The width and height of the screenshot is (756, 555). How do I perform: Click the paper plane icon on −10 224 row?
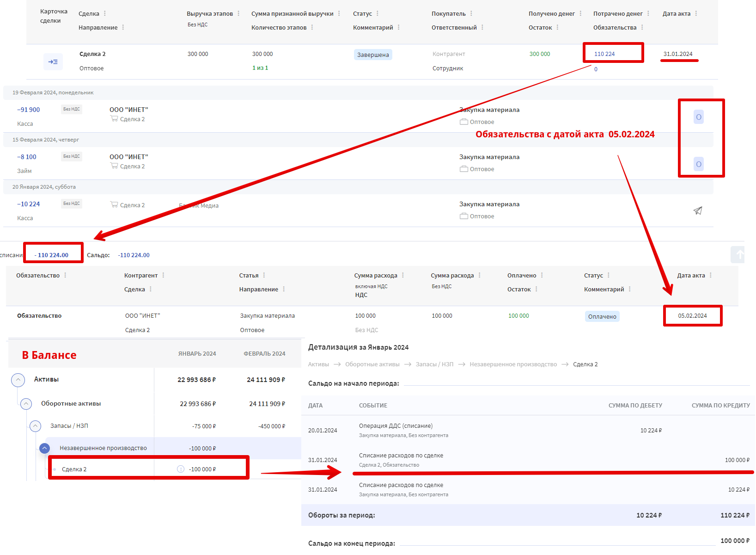tap(698, 210)
